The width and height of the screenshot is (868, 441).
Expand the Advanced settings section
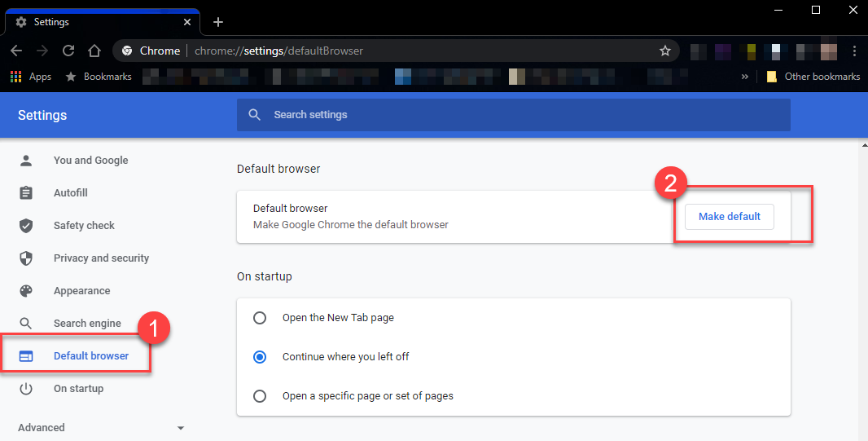[x=101, y=428]
